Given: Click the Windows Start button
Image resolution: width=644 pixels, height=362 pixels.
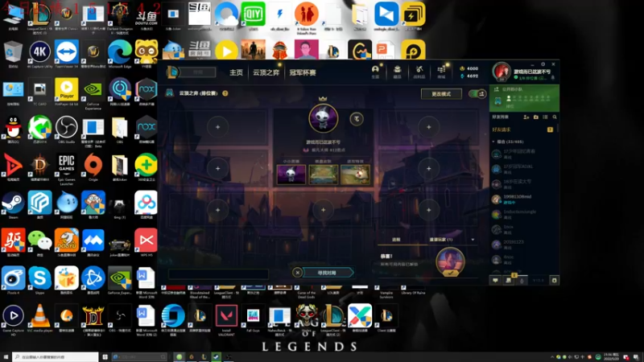Looking at the screenshot, I should 6,357.
